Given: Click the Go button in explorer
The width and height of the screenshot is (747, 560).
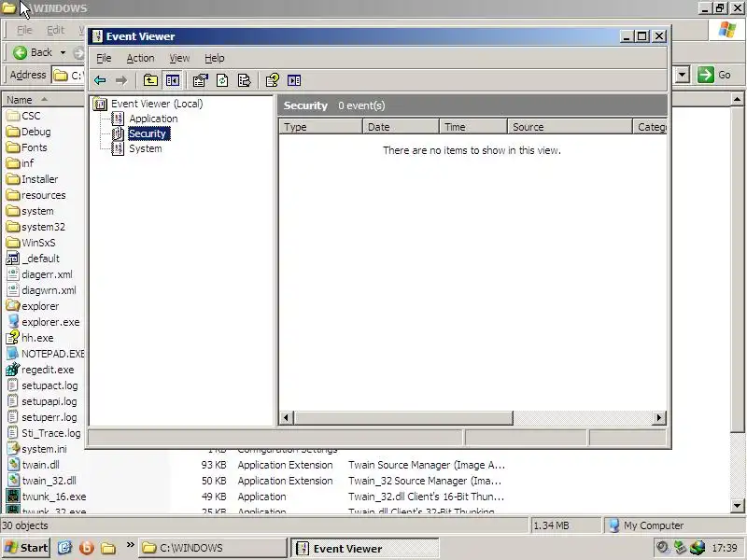Looking at the screenshot, I should point(713,75).
